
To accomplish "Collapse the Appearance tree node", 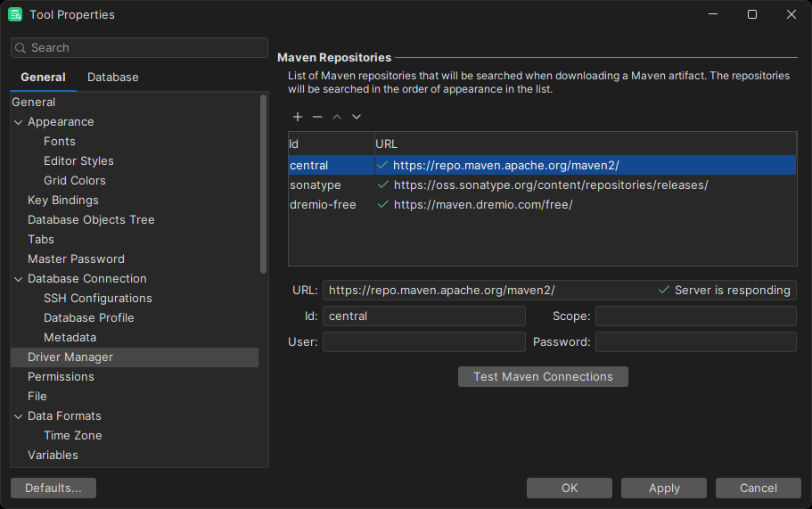I will point(18,122).
